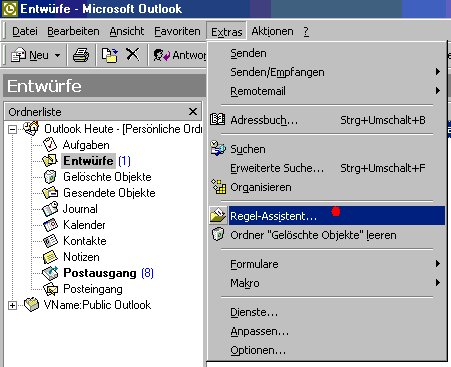This screenshot has width=451, height=367.
Task: Click the Print toolbar icon
Action: tap(81, 55)
